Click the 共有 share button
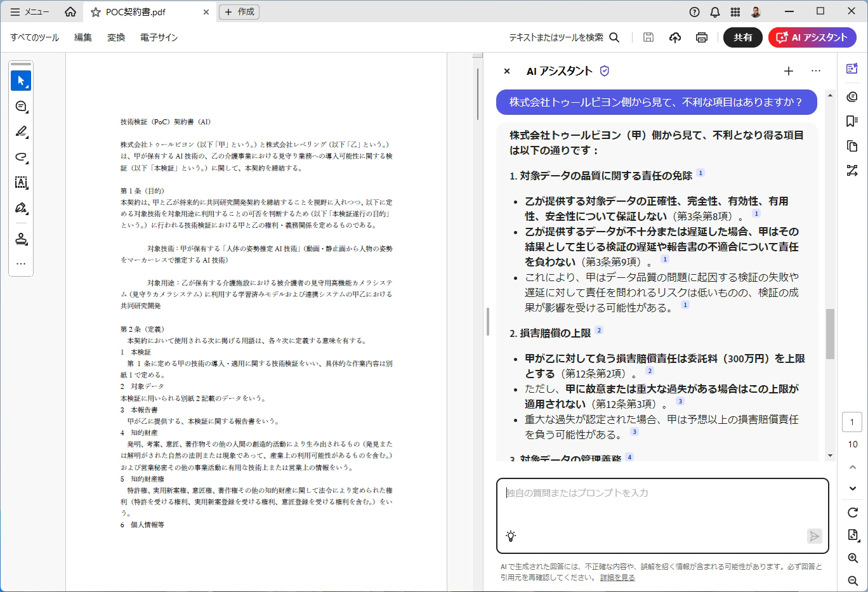 742,37
